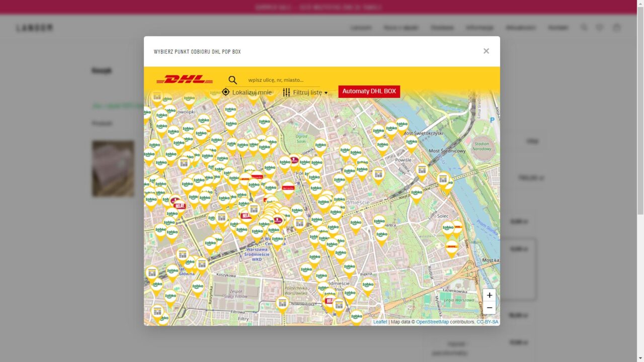This screenshot has height=362, width=644.
Task: Click the product thumbnail on the page behind
Action: click(x=113, y=168)
